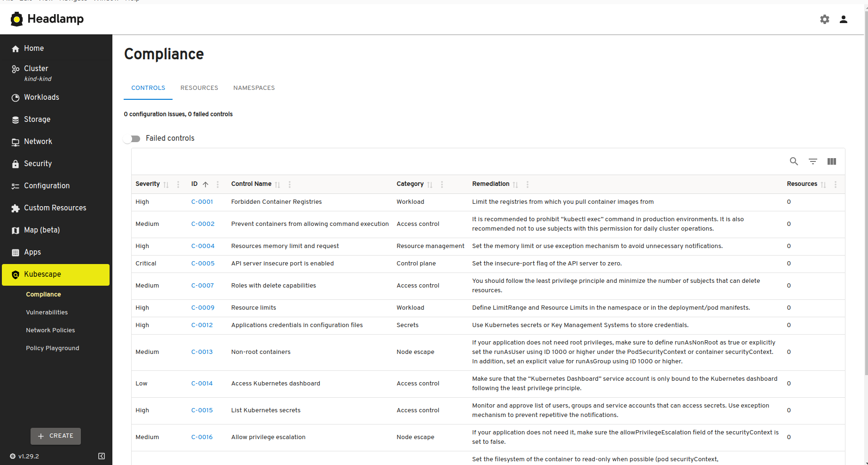Sort by Resources column arrows

click(x=823, y=184)
